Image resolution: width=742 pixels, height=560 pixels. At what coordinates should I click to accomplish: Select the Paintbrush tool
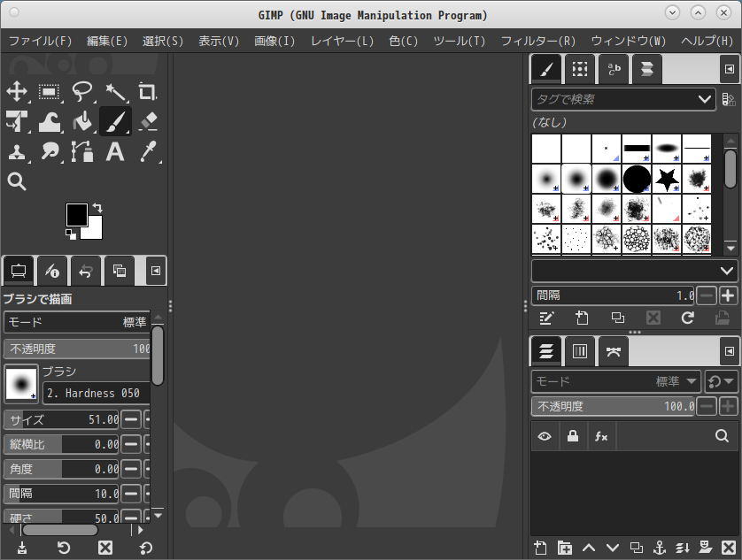[115, 121]
